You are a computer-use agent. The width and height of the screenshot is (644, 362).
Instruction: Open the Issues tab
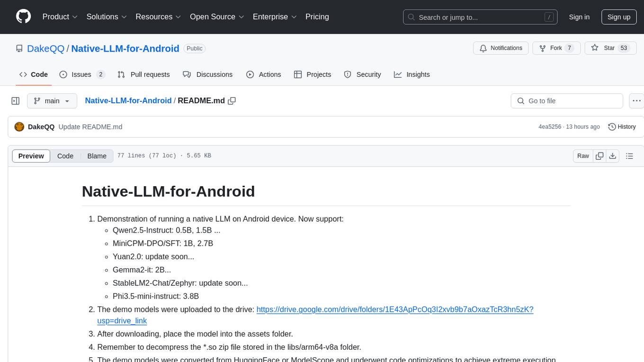tap(81, 74)
